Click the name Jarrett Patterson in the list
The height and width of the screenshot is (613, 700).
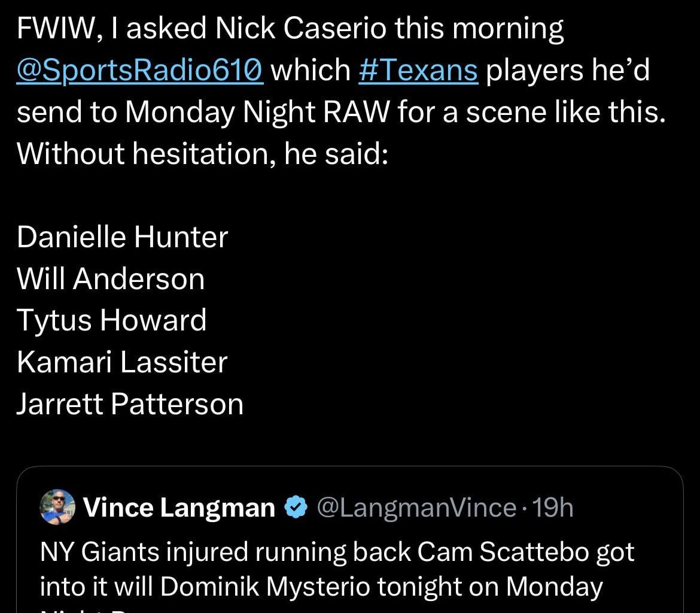click(x=130, y=404)
